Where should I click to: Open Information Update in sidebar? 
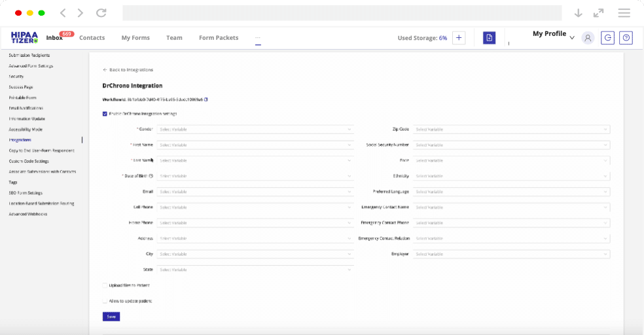click(27, 118)
